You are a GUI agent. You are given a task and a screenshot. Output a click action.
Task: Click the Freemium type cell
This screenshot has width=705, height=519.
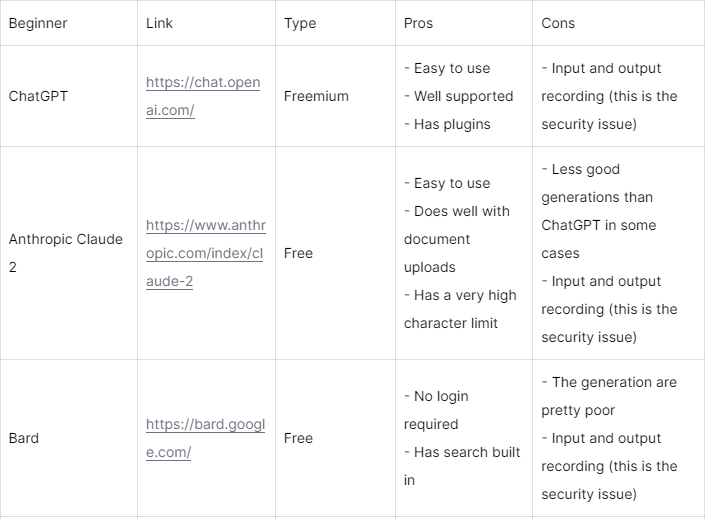click(x=316, y=96)
